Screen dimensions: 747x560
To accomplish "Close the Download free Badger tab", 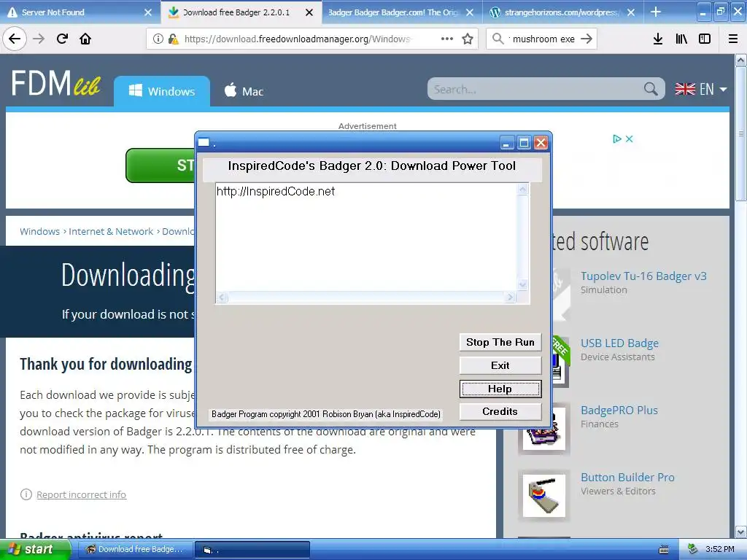I will 309,12.
